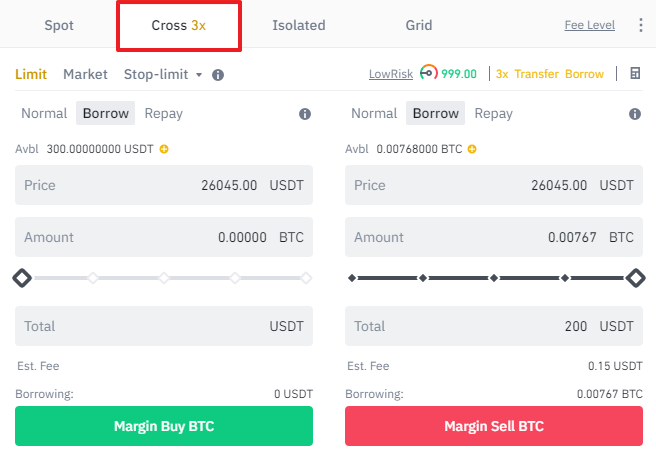
Task: Click the info icon in buy panel
Action: pyautogui.click(x=305, y=114)
